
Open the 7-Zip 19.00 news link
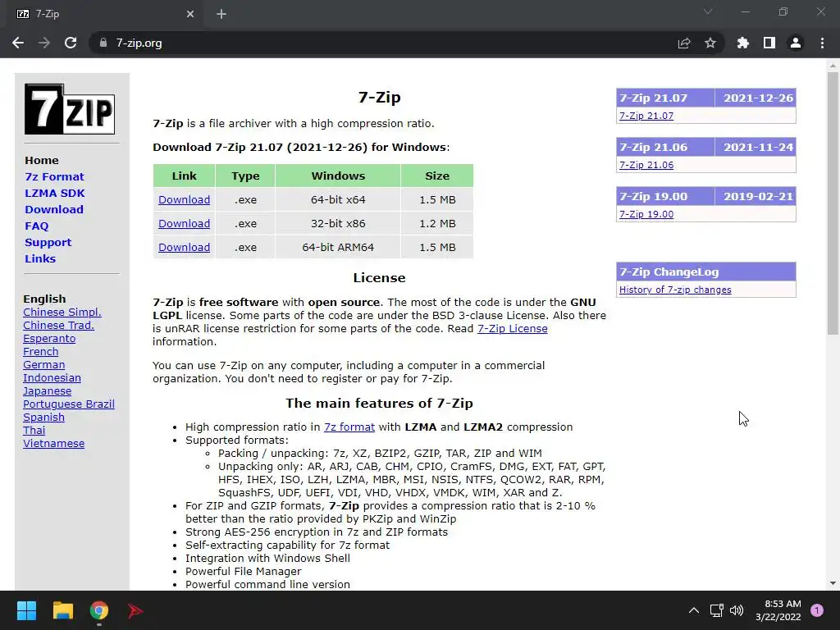click(646, 214)
